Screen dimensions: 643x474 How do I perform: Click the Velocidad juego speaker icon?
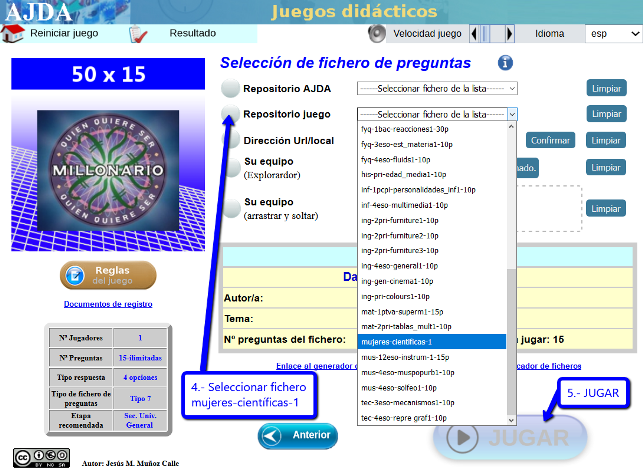click(x=377, y=33)
